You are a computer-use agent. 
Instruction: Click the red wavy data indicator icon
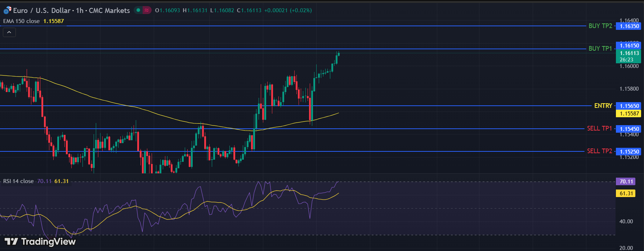pyautogui.click(x=147, y=10)
